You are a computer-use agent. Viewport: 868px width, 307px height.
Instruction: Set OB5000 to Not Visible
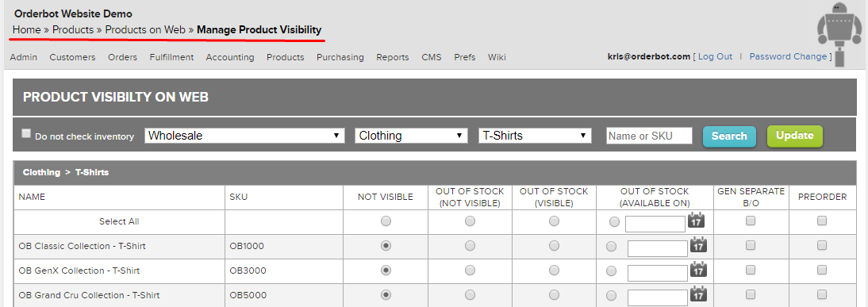tap(386, 294)
